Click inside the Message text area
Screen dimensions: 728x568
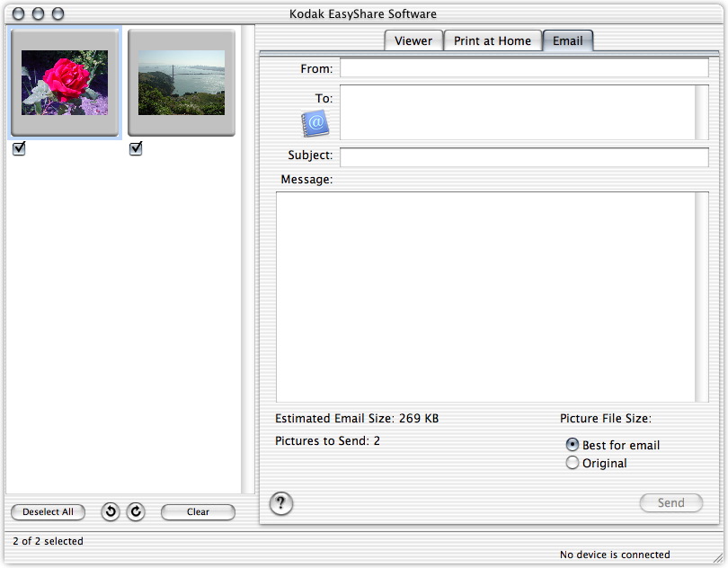coord(485,297)
